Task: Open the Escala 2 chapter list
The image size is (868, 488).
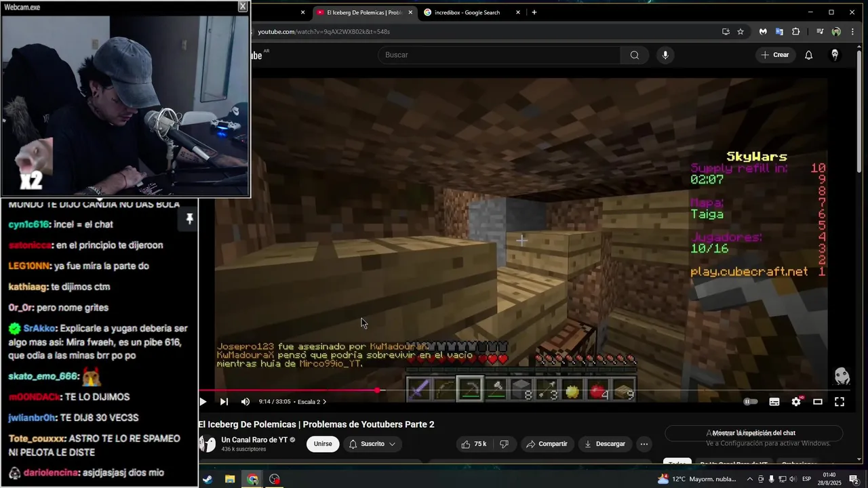Action: pos(312,402)
